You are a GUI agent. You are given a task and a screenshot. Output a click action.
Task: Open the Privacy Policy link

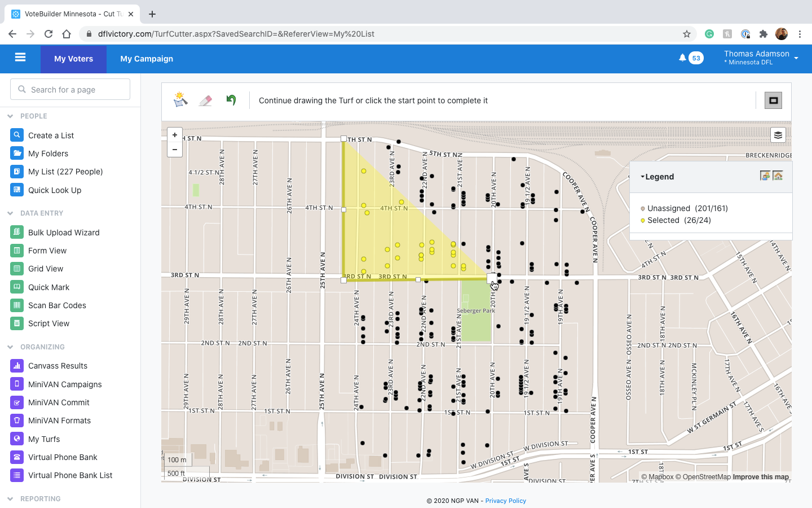click(505, 501)
